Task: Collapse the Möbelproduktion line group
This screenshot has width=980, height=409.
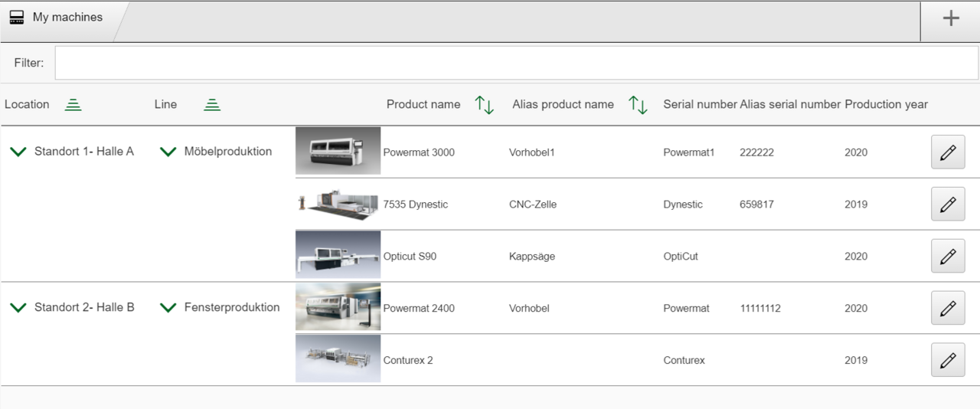Action: [168, 152]
